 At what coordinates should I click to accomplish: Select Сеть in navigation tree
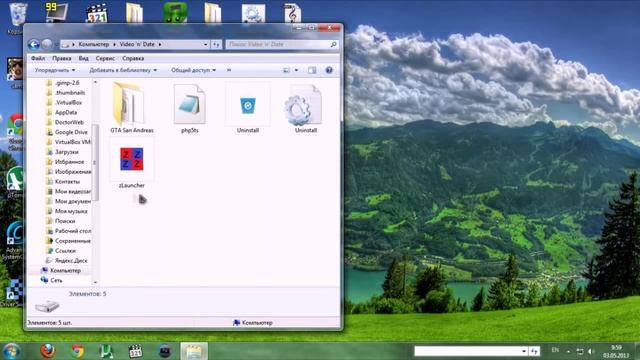coord(51,280)
